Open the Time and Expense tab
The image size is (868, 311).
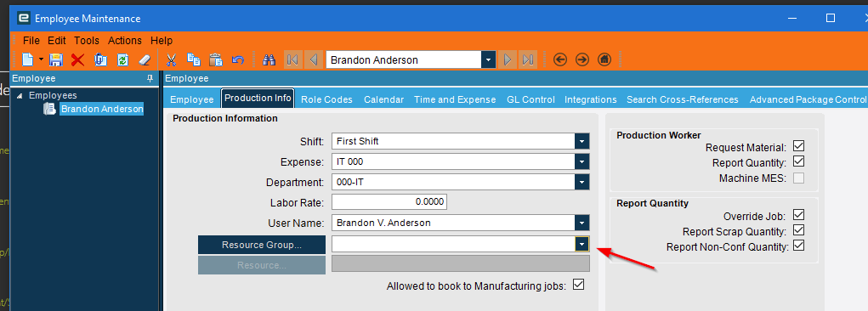coord(455,99)
